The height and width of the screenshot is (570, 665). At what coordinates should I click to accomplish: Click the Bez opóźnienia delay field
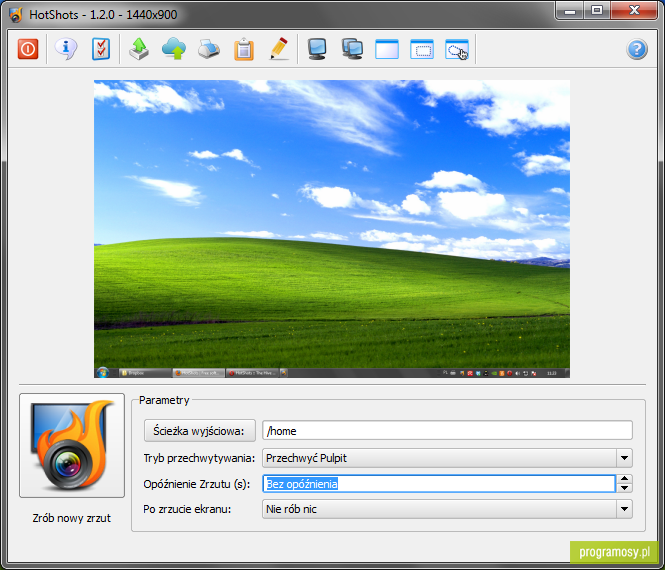click(439, 484)
